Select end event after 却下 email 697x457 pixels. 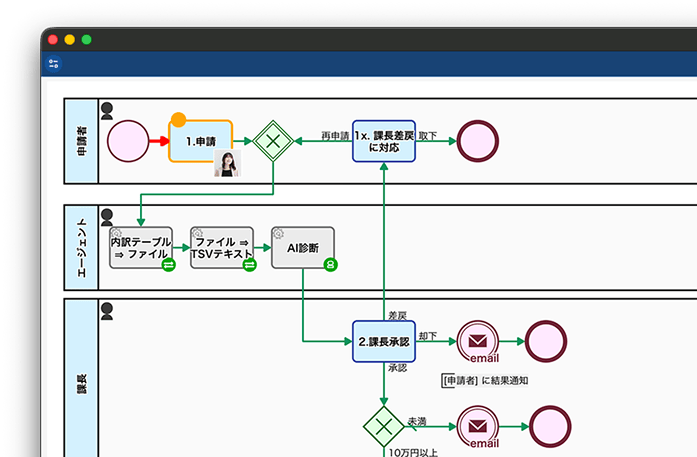546,341
